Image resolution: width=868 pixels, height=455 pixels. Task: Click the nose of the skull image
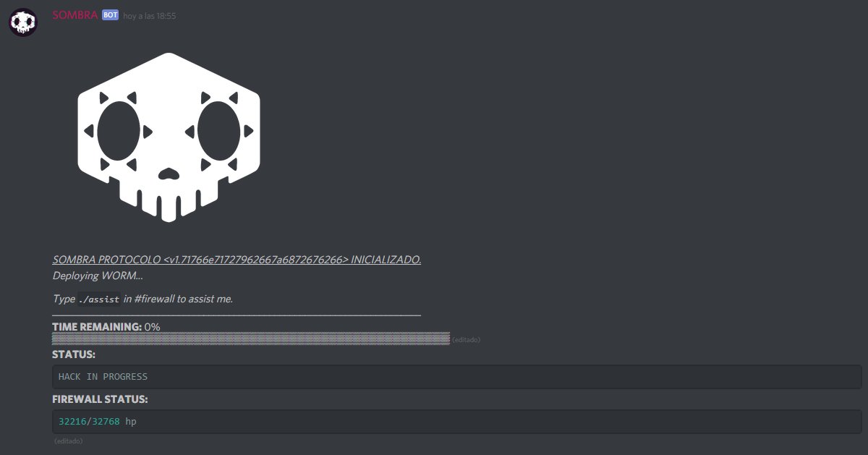point(169,174)
